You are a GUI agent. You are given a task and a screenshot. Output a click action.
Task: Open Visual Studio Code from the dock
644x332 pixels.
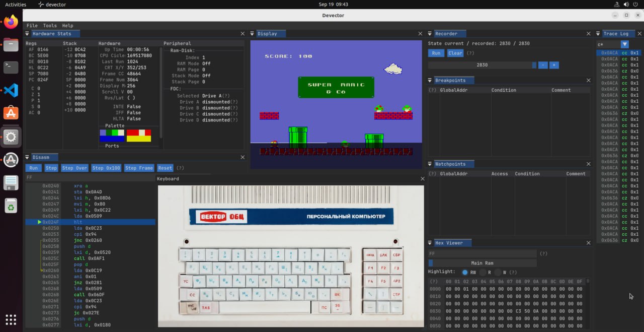[11, 90]
